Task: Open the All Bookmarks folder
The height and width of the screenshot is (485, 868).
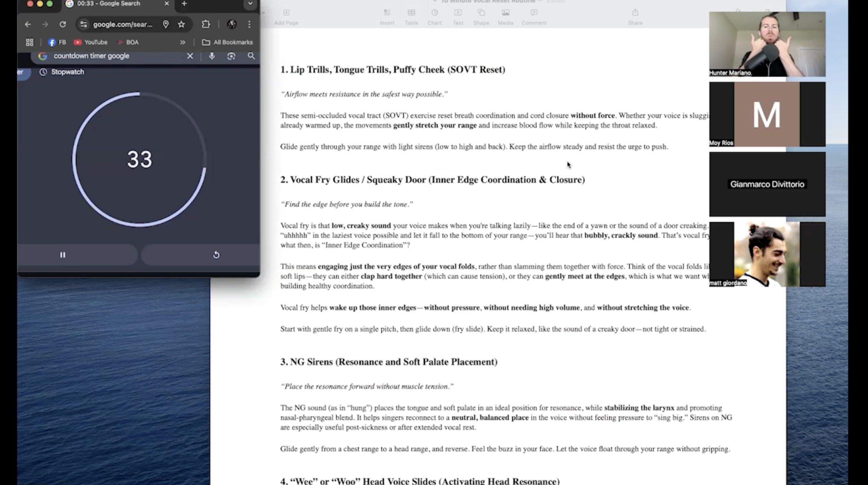Action: pos(228,42)
